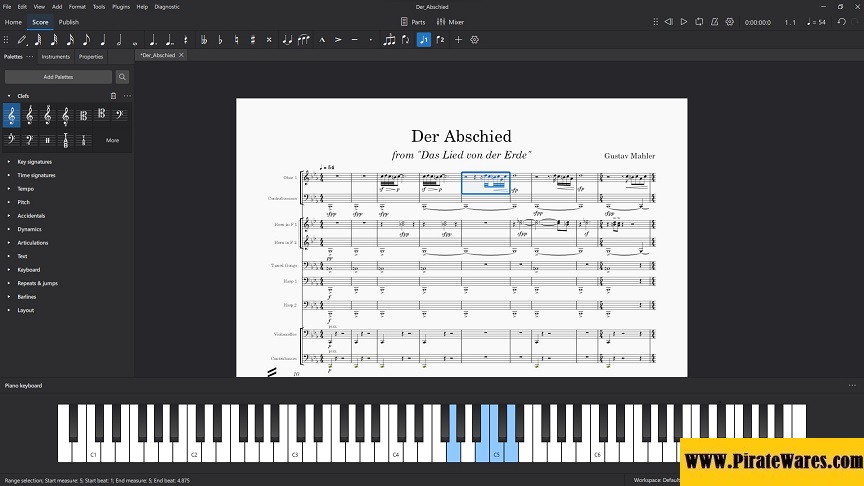Click the Add Palettes button

[58, 77]
